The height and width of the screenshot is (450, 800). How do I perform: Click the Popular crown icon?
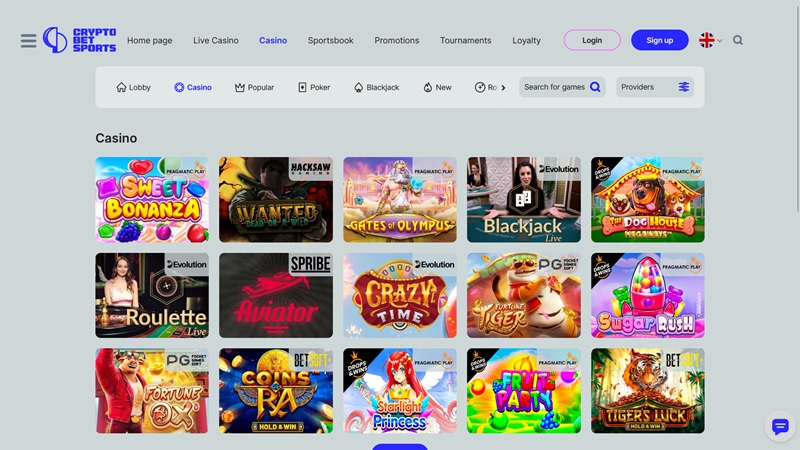pos(240,87)
